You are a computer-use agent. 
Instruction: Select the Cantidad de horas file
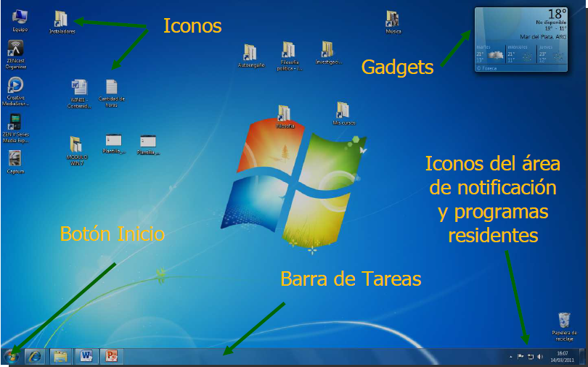pos(112,88)
